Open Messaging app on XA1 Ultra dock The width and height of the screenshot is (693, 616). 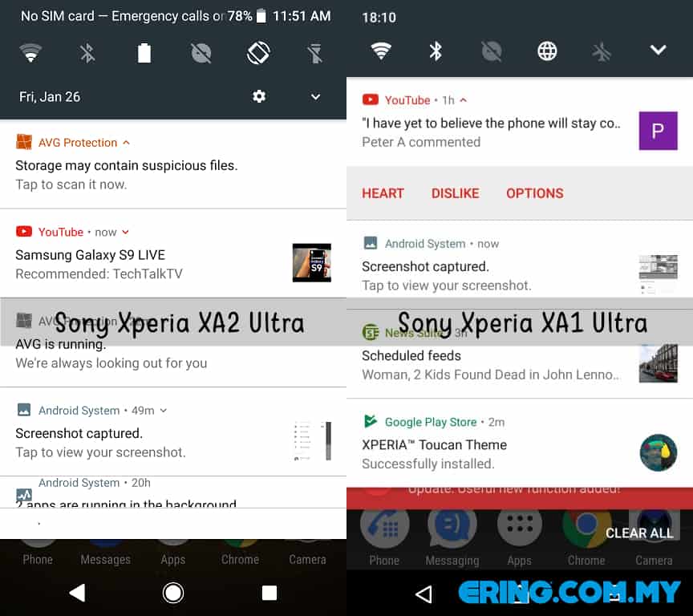[452, 537]
